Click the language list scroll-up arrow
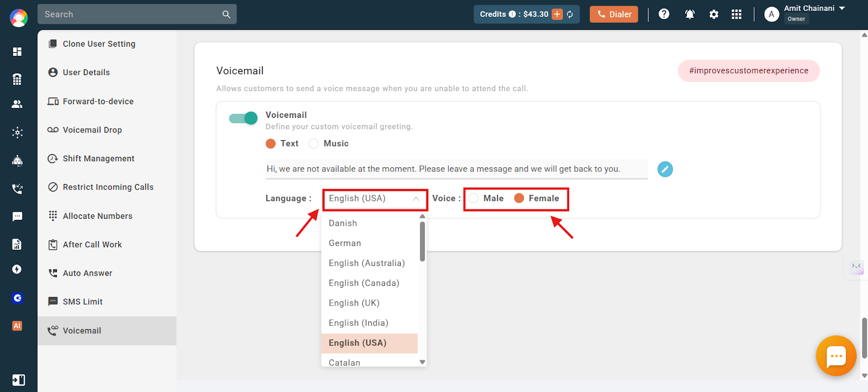Image resolution: width=868 pixels, height=392 pixels. coord(423,217)
